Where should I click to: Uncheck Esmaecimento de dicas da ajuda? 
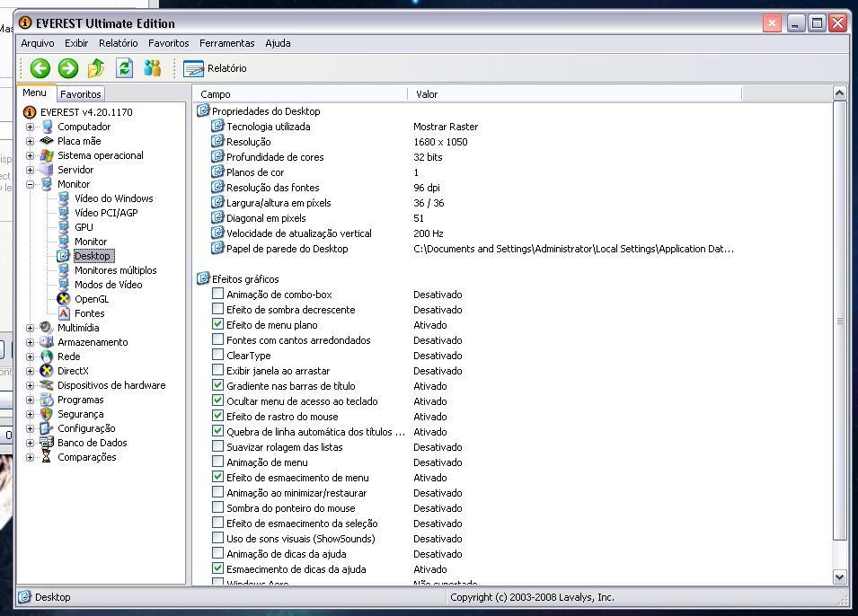pos(217,568)
